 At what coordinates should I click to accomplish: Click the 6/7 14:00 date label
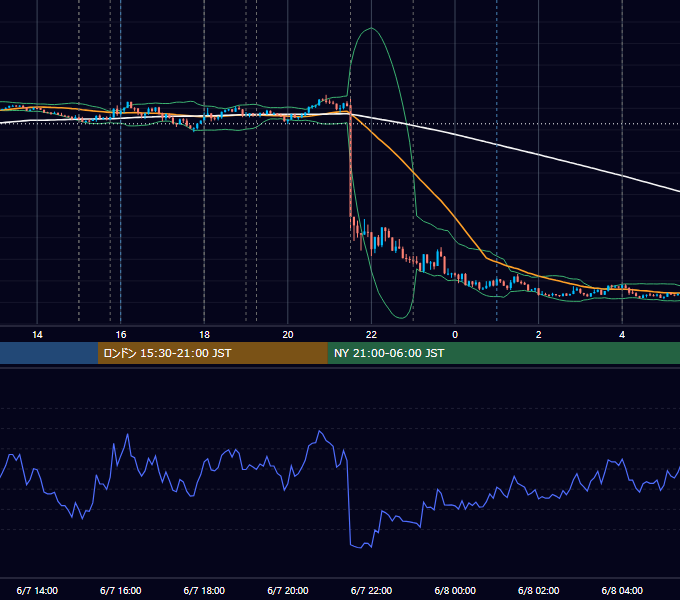37,590
